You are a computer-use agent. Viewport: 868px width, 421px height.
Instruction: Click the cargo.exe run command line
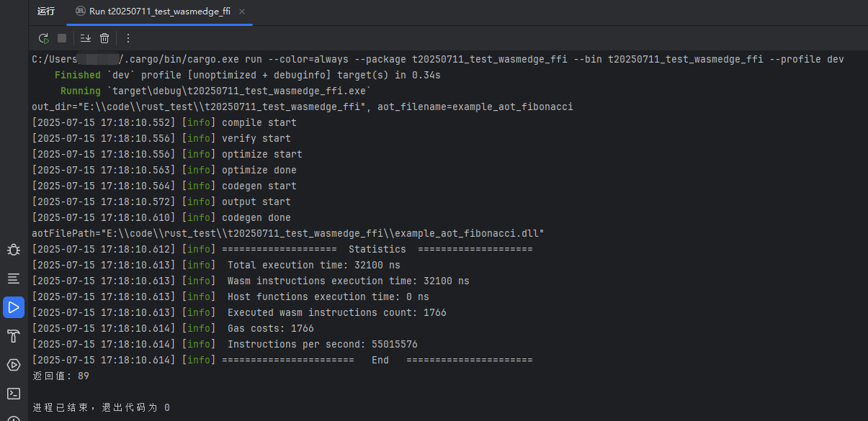click(x=438, y=59)
